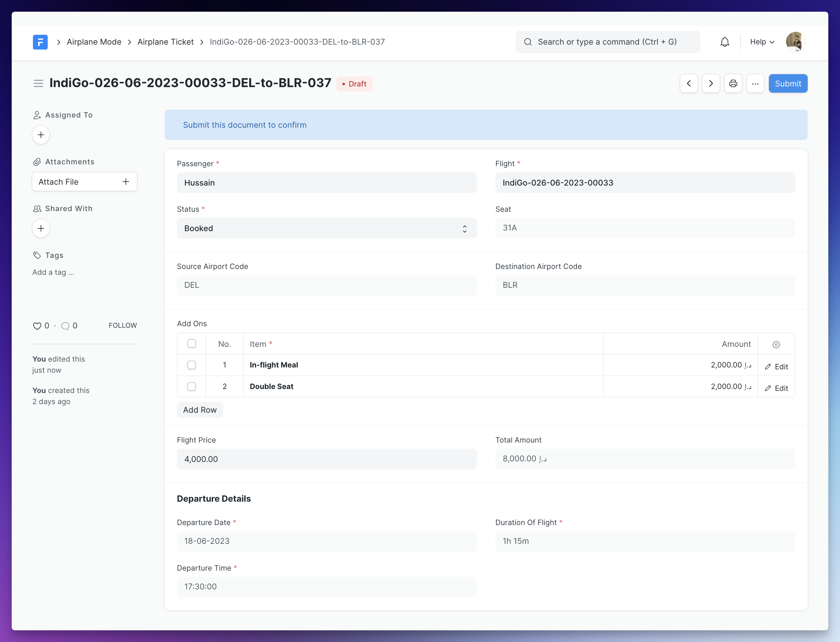
Task: Expand the Assigned To user selector
Action: click(40, 135)
